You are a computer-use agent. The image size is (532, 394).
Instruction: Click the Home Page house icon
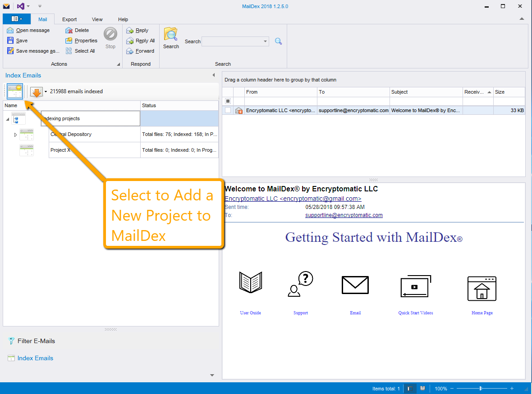point(482,289)
